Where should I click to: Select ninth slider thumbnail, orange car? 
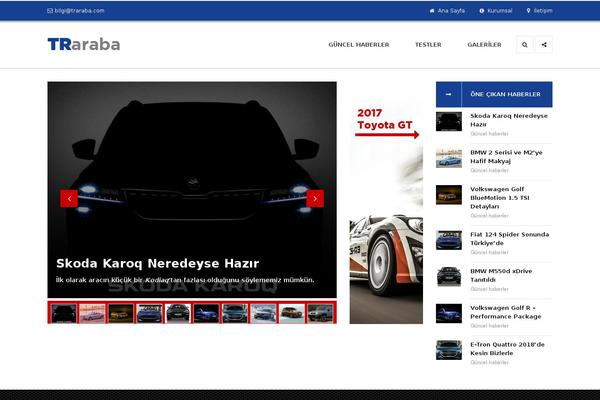292,313
